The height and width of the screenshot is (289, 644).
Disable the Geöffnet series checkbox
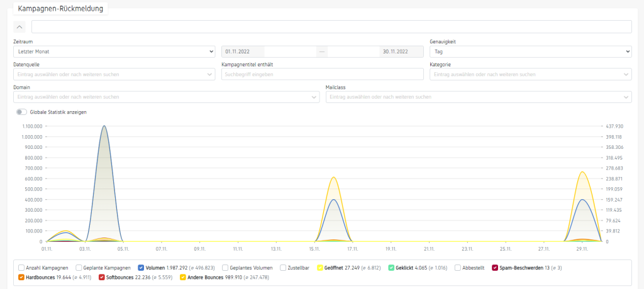(320, 268)
